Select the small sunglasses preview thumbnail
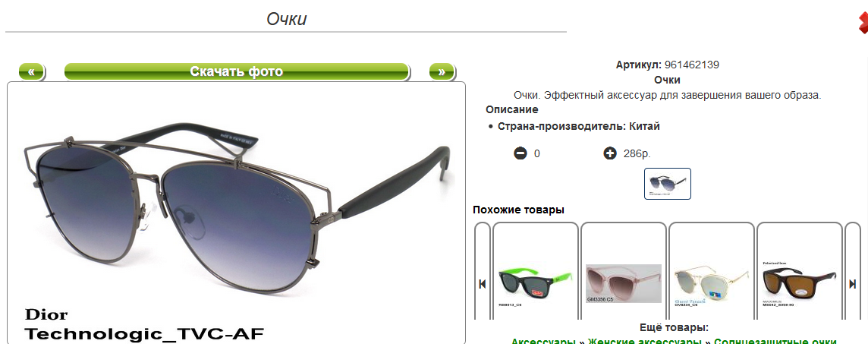868x344 pixels. pos(668,183)
